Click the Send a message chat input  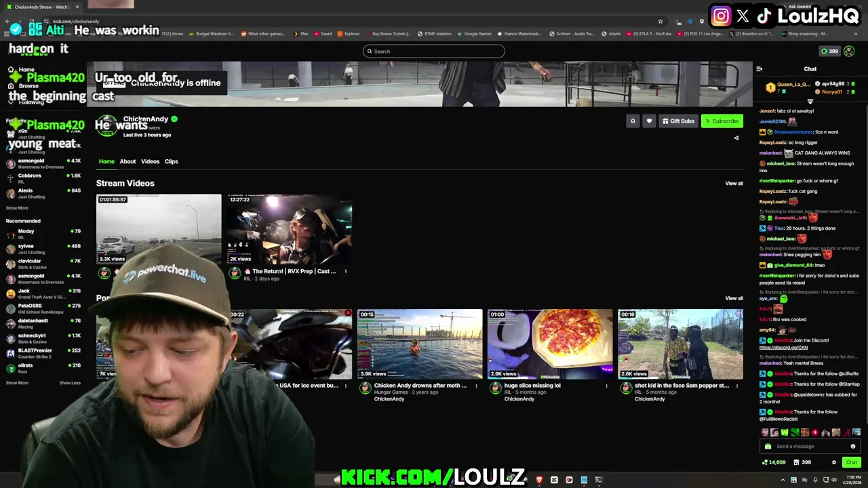tap(810, 447)
